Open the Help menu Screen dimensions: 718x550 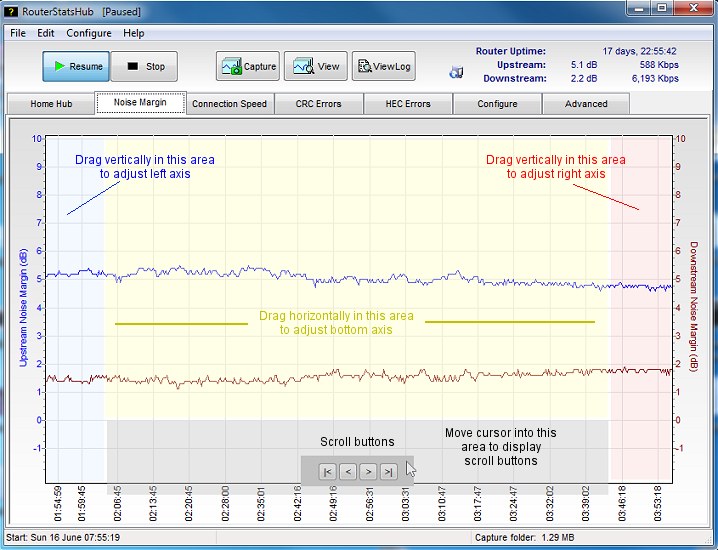click(x=134, y=33)
